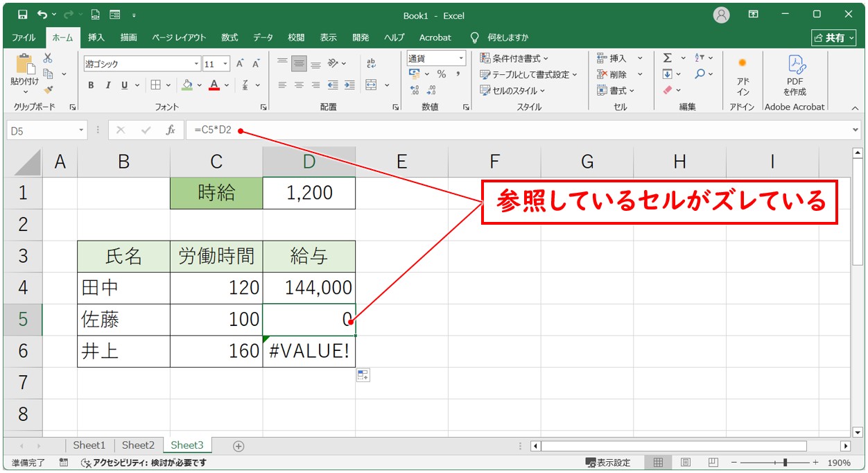Click the font color red swatch icon

coord(214,85)
